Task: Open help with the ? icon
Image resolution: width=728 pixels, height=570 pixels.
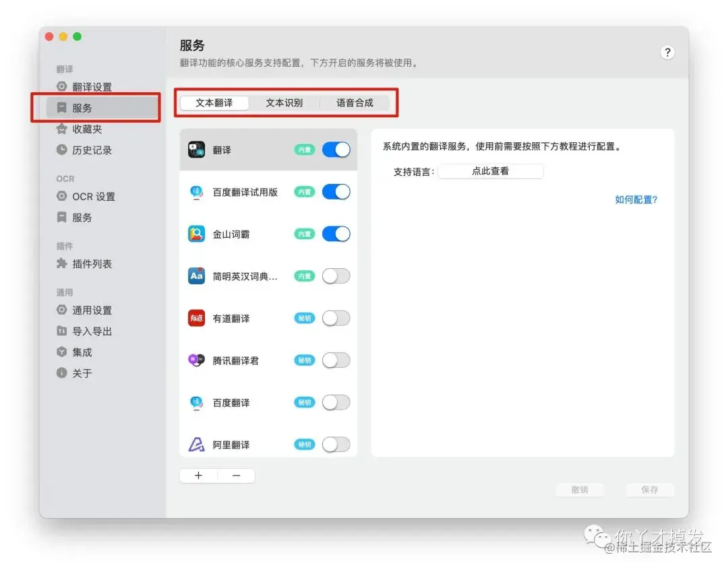Action: click(x=667, y=52)
